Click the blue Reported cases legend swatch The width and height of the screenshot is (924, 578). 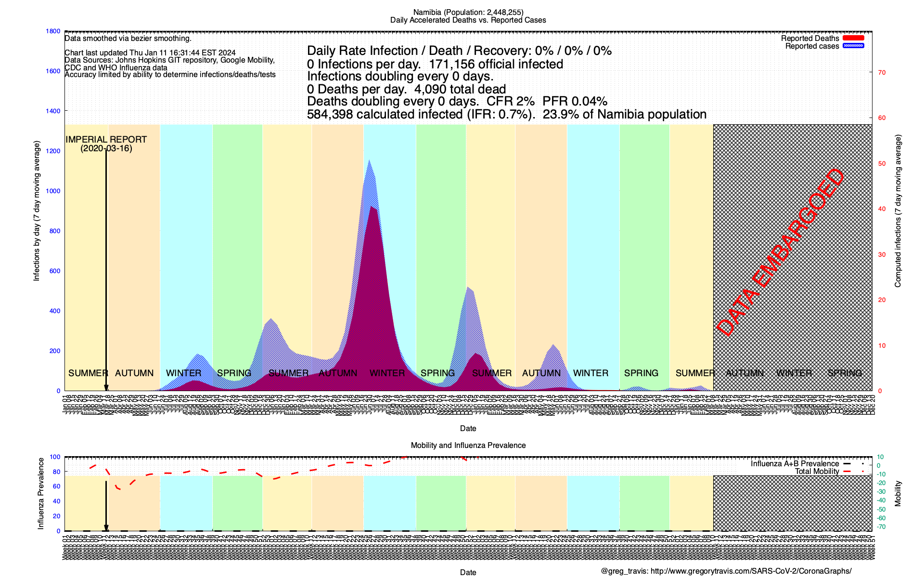pyautogui.click(x=853, y=46)
